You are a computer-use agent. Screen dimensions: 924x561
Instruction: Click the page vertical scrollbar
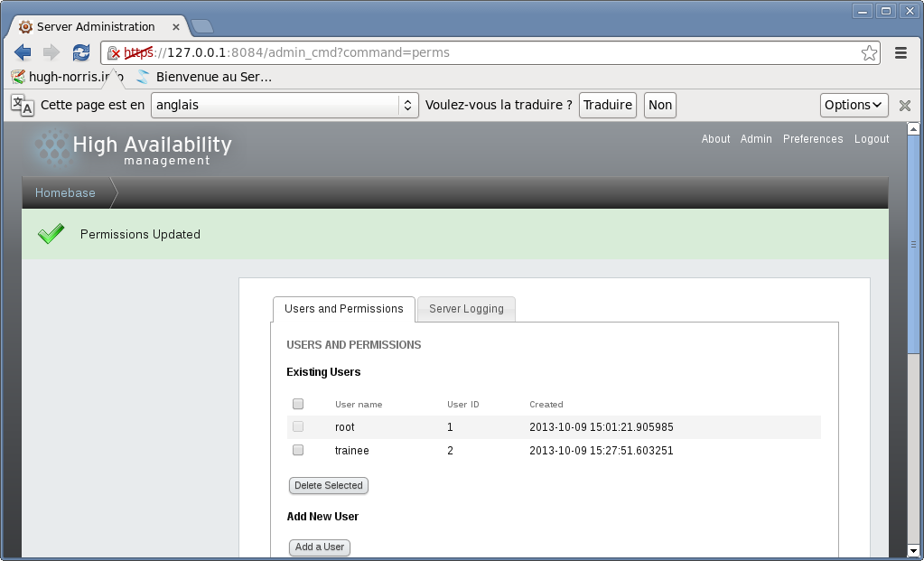coord(913,244)
